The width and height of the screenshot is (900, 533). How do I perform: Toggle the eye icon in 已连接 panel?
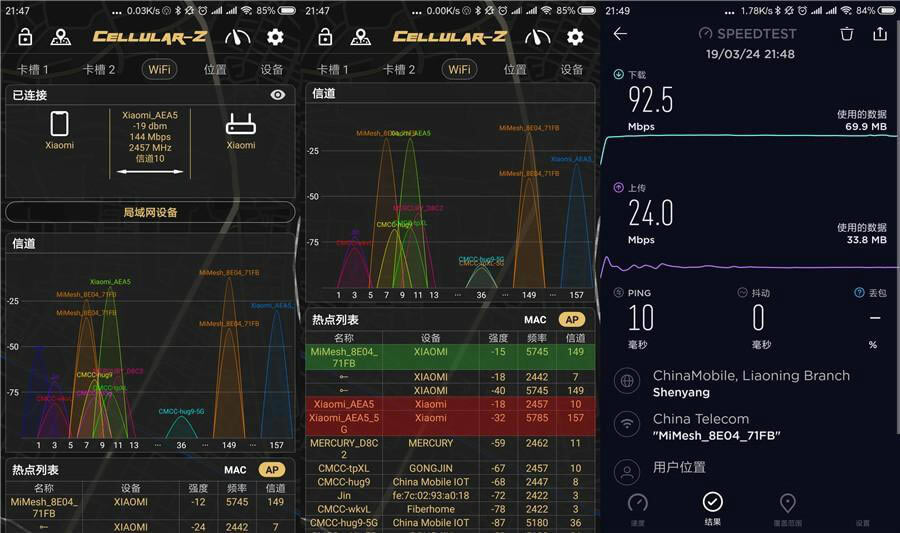coord(278,95)
